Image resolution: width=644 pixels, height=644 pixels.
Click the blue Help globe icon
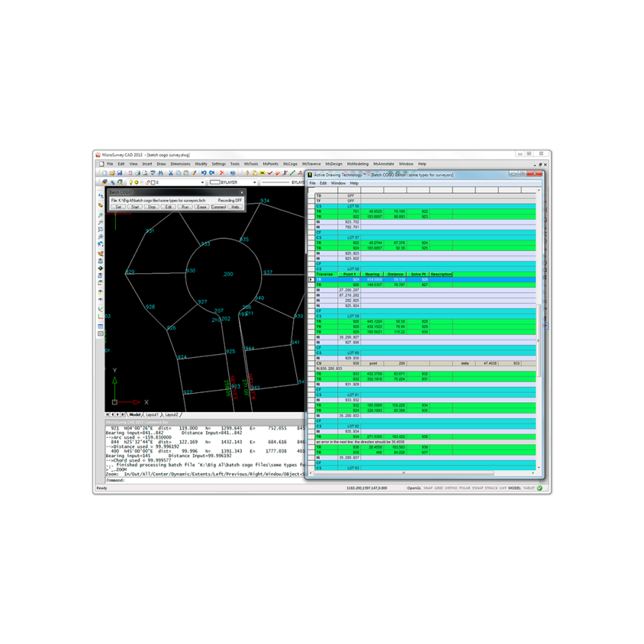click(x=233, y=173)
